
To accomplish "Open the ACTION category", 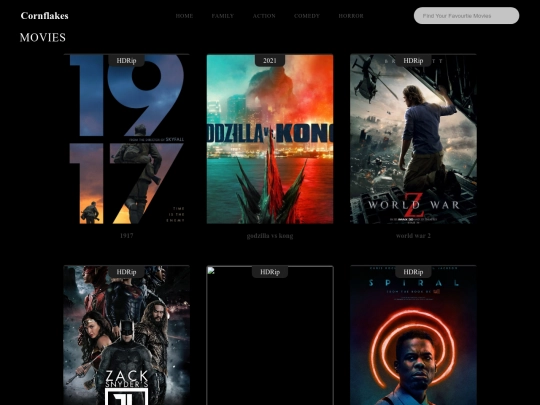I will [x=264, y=16].
